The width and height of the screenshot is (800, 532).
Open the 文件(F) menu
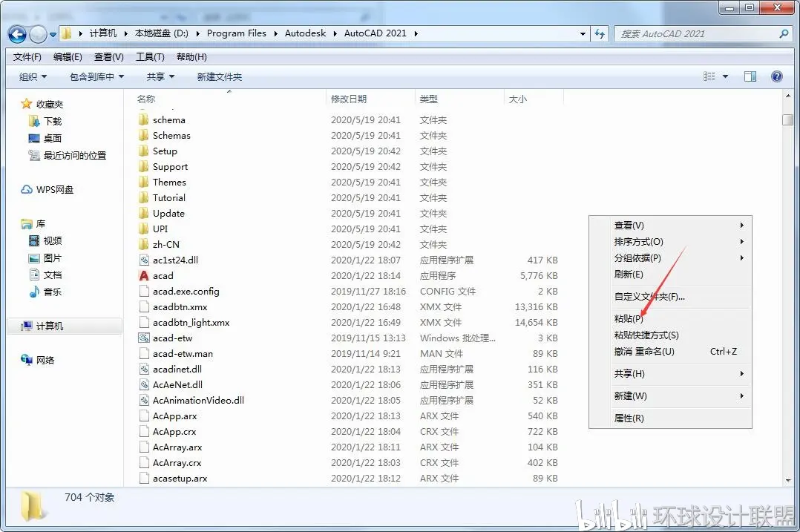point(27,56)
